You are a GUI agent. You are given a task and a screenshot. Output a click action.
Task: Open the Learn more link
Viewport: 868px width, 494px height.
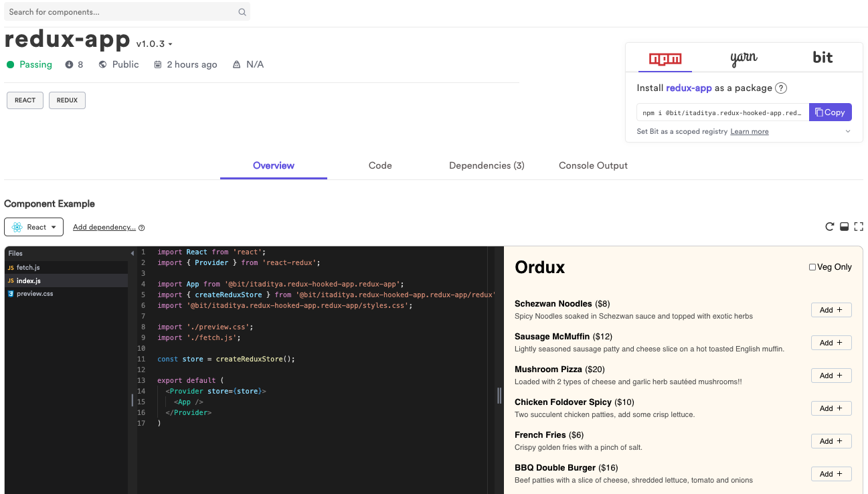pos(749,131)
